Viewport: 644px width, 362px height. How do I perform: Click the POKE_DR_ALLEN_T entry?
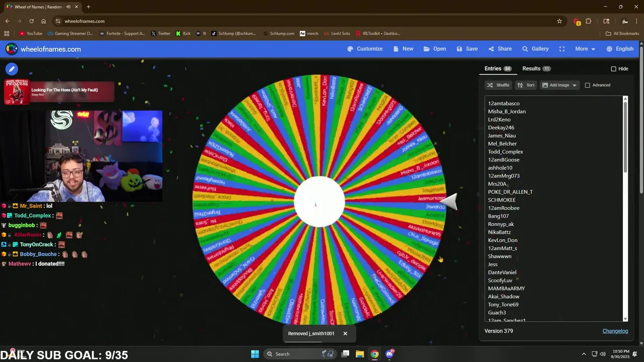[510, 192]
